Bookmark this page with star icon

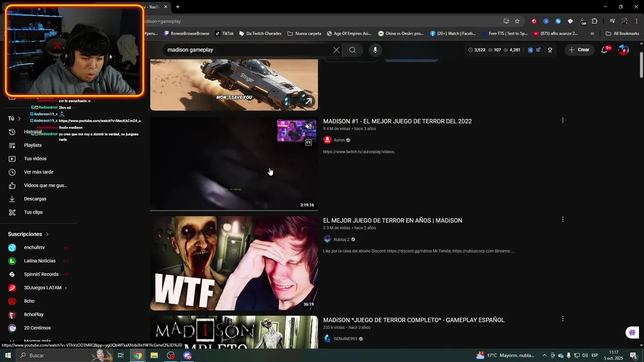coord(517,21)
